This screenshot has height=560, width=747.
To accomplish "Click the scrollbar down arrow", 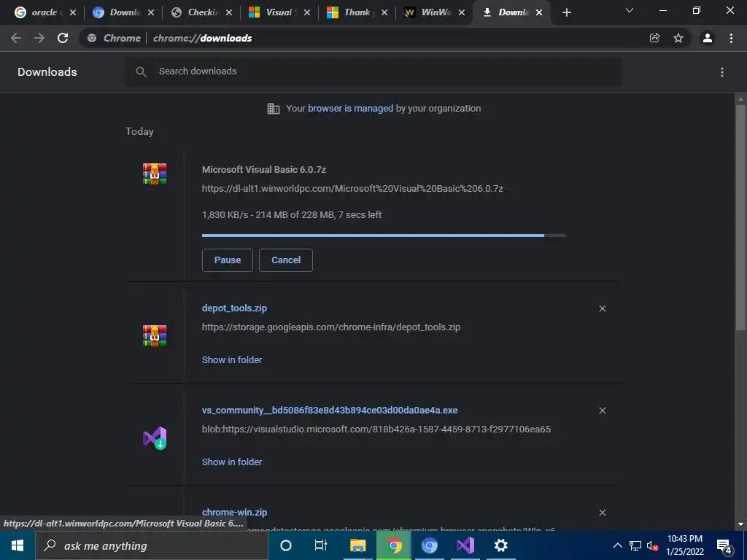I will (740, 525).
